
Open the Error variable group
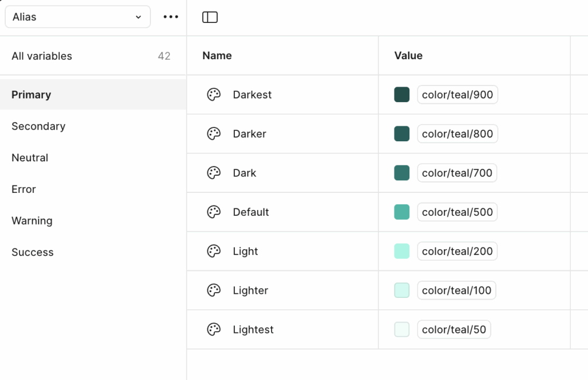click(x=24, y=189)
